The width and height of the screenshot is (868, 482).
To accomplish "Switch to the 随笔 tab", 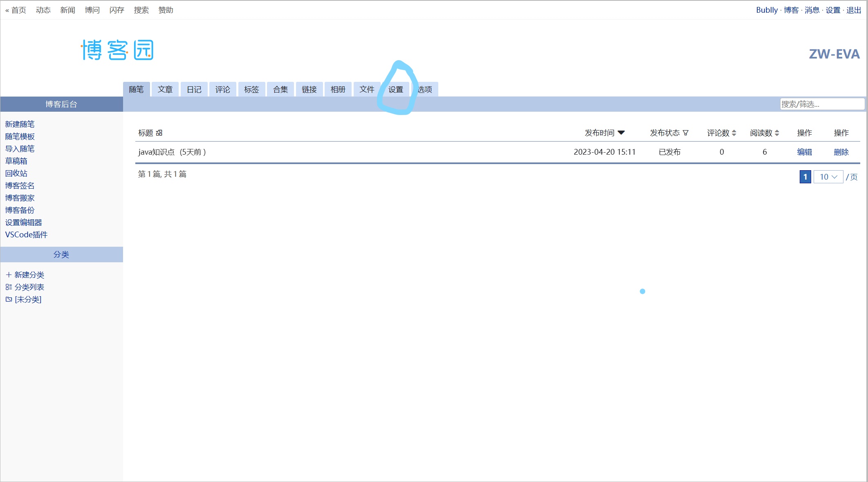I will tap(136, 89).
